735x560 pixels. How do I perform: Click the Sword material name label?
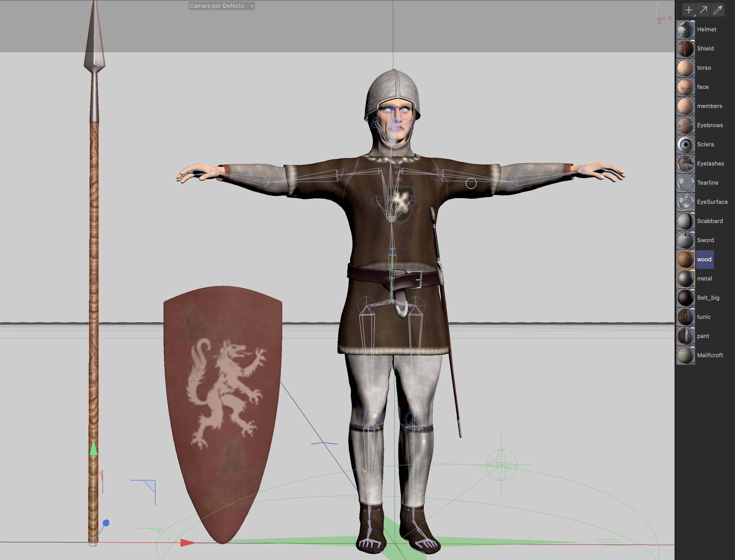click(706, 240)
